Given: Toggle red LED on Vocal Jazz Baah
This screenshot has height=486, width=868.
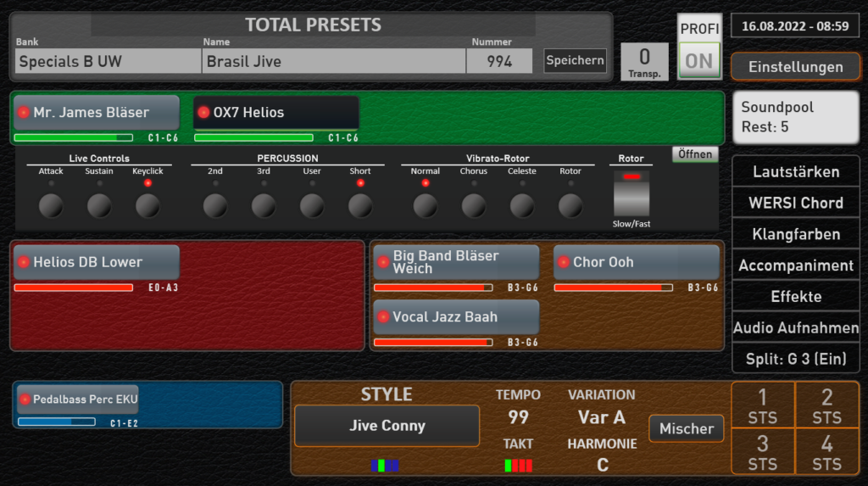Looking at the screenshot, I should point(383,317).
